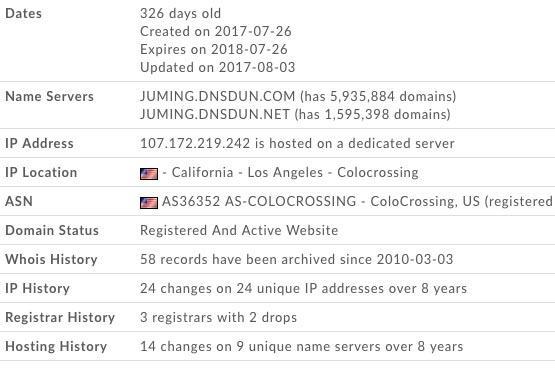Click the US flag icon beside AS36352

[x=149, y=203]
